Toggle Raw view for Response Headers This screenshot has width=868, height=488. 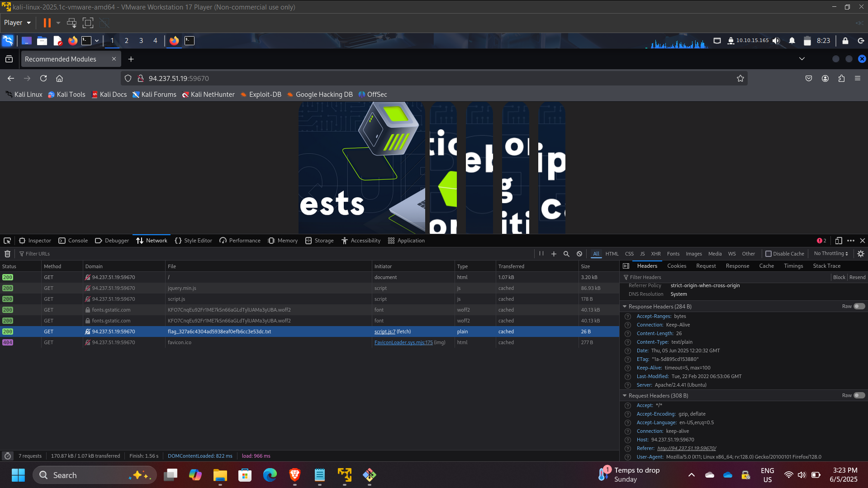[859, 306]
